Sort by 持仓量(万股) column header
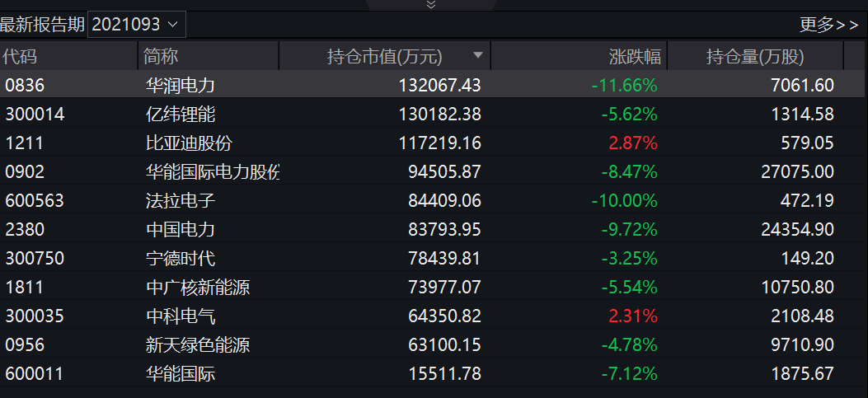This screenshot has width=868, height=398. tap(755, 56)
